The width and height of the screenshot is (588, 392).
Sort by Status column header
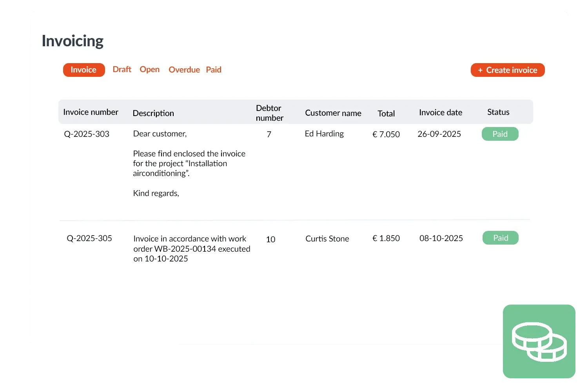(498, 112)
